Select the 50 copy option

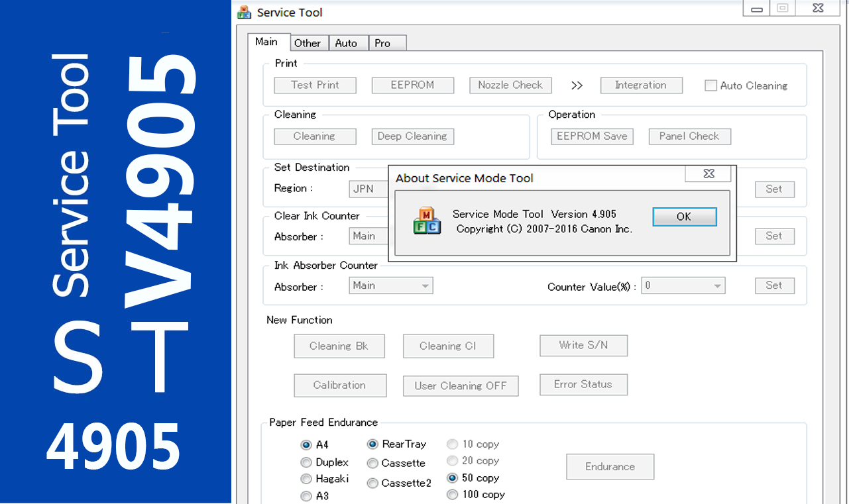click(452, 478)
